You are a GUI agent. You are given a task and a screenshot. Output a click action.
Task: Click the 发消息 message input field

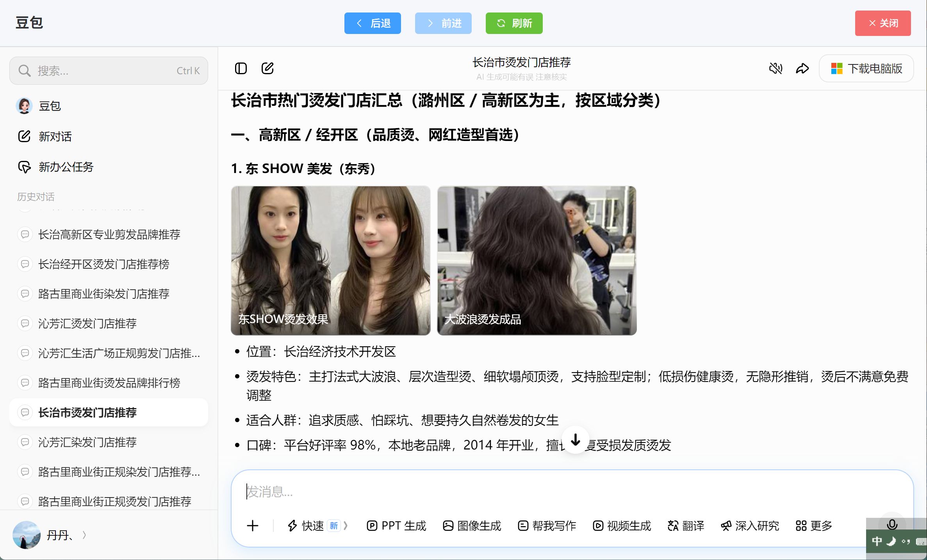[572, 492]
